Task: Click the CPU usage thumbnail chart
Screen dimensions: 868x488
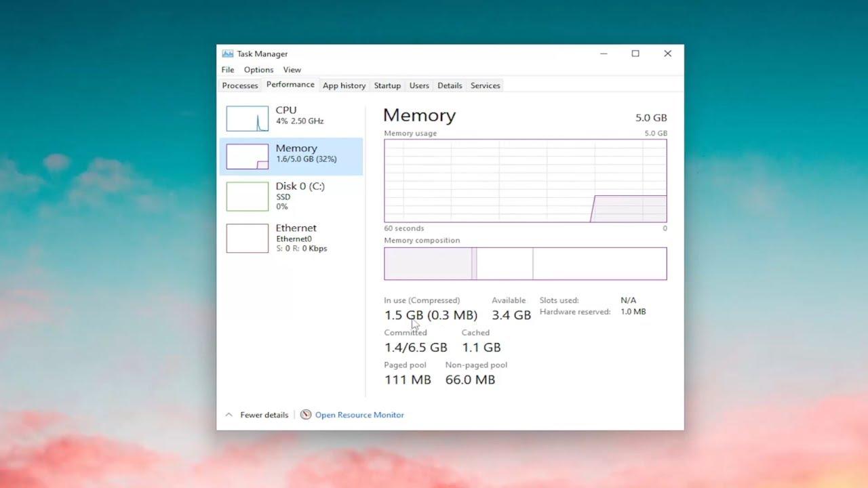Action: [247, 118]
